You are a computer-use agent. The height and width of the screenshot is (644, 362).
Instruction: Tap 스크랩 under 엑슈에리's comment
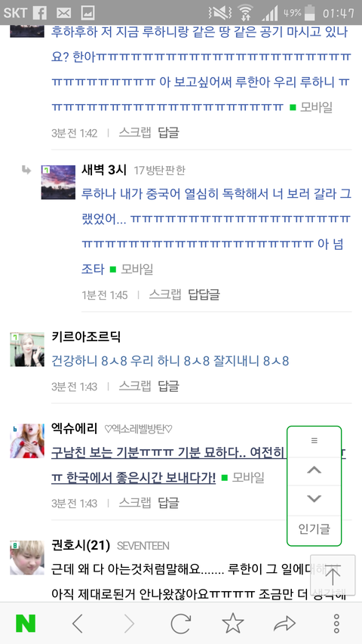tap(135, 502)
